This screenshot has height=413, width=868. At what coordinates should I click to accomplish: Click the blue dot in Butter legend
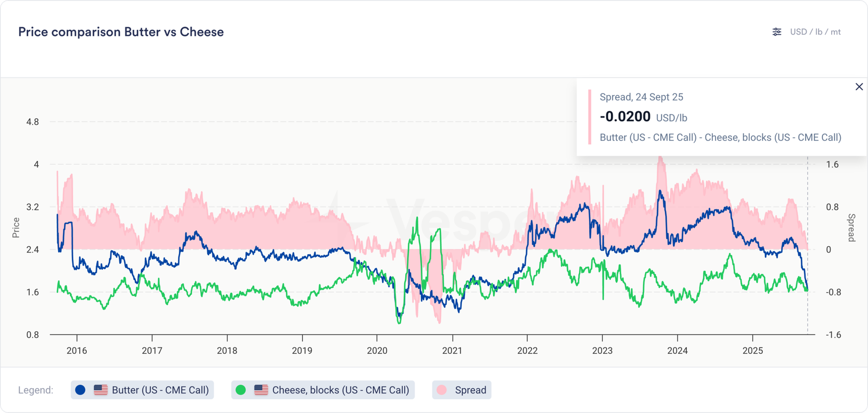click(80, 390)
